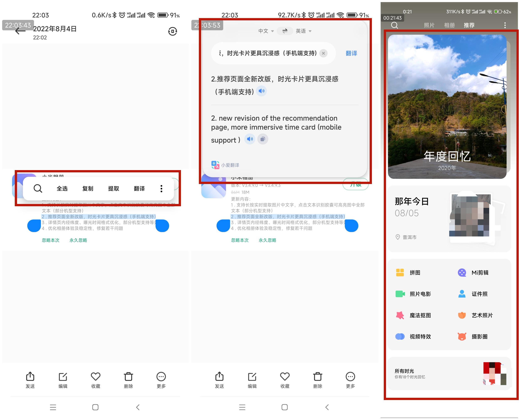Switch to the 相册 albums tab
The image size is (520, 420).
tap(449, 25)
